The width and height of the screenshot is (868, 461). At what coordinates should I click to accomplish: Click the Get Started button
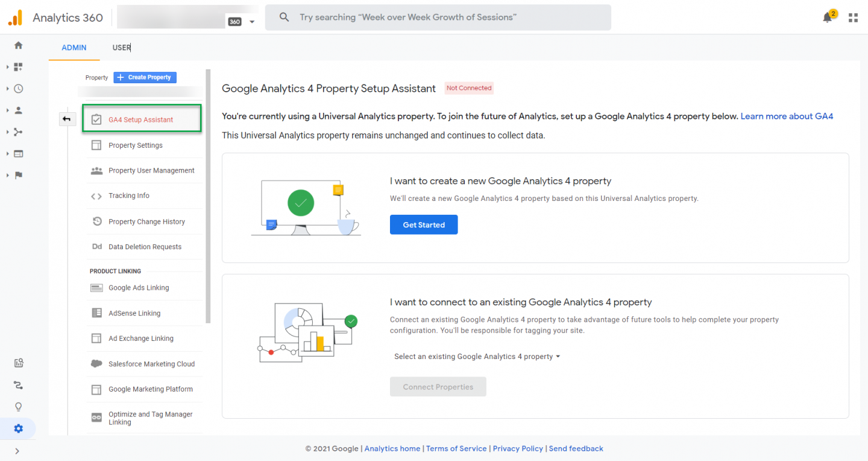(x=424, y=224)
